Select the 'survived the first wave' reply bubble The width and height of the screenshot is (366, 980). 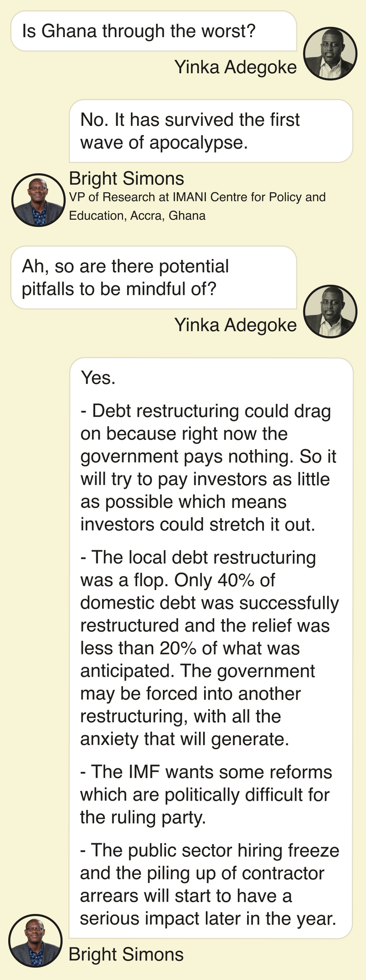coord(211,131)
